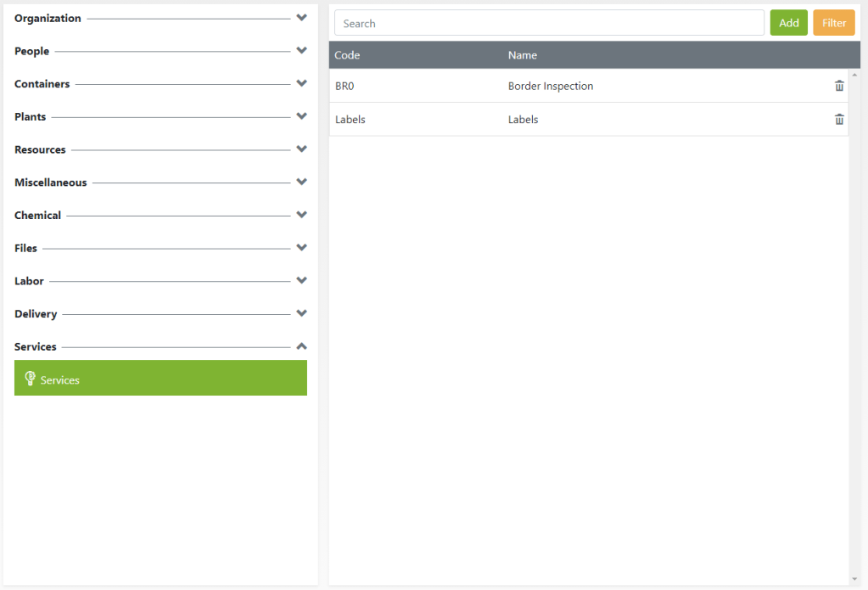Viewport: 868px width, 590px height.
Task: Delete the Border Inspection service row
Action: click(x=839, y=86)
